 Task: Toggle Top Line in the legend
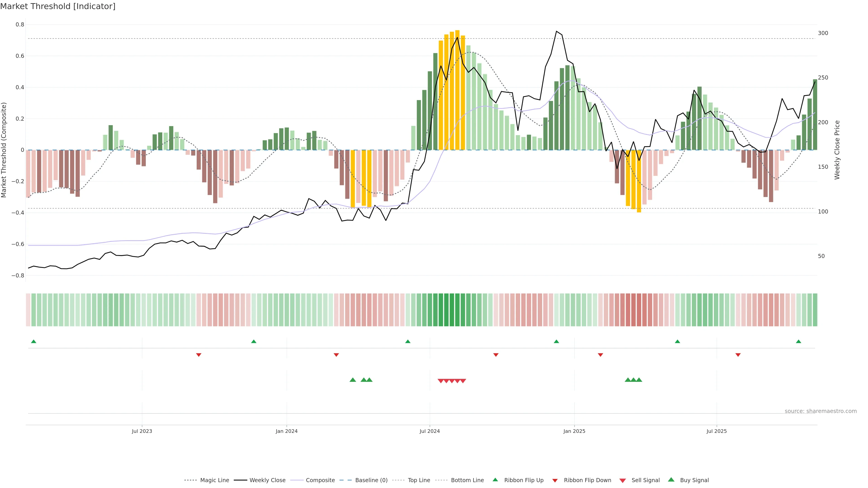(x=419, y=480)
